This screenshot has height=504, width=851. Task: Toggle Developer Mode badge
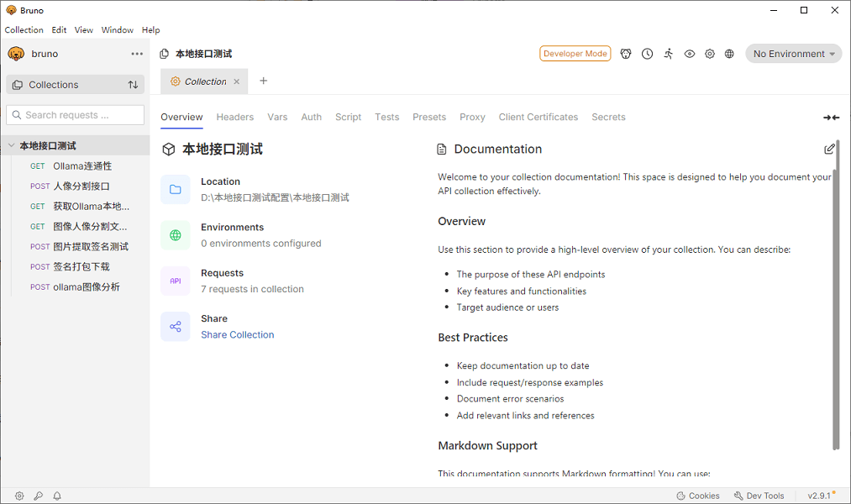tap(575, 54)
